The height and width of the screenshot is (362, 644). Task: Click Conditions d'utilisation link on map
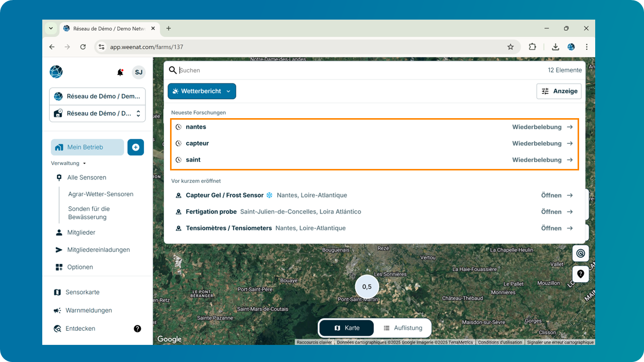500,342
